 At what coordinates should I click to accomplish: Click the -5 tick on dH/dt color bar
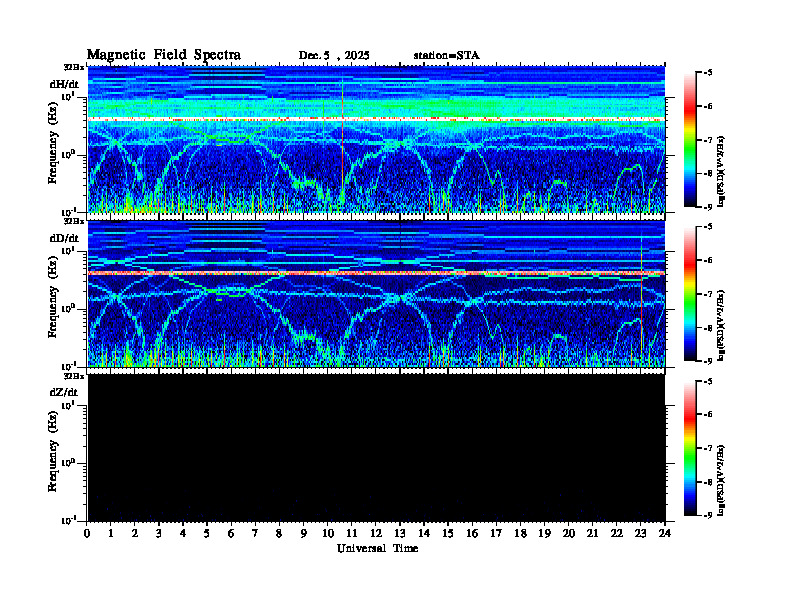708,73
